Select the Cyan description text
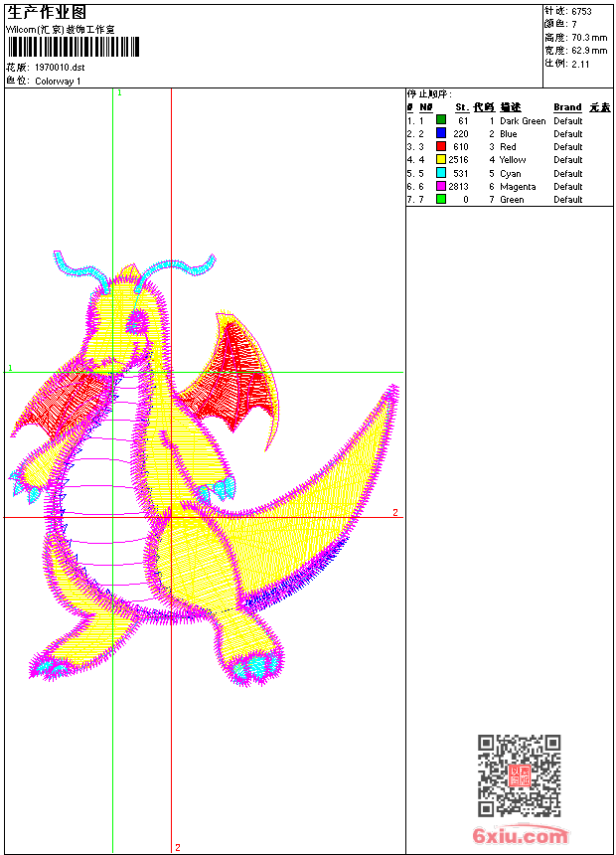This screenshot has height=855, width=616. tap(511, 174)
